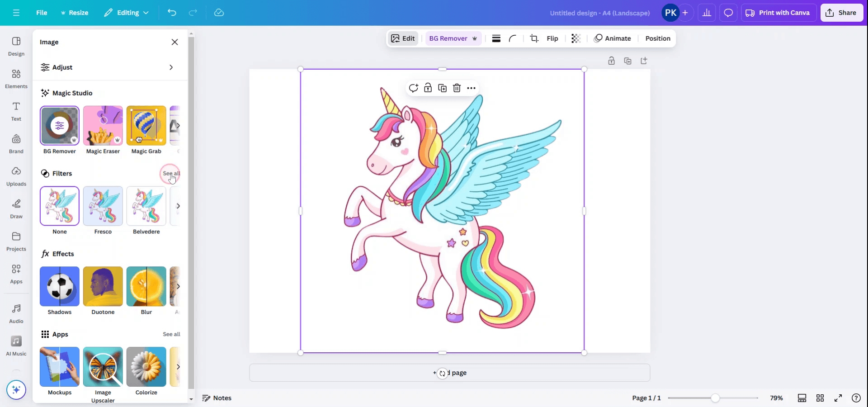
Task: Lock the selected image with the padlock icon
Action: 428,88
